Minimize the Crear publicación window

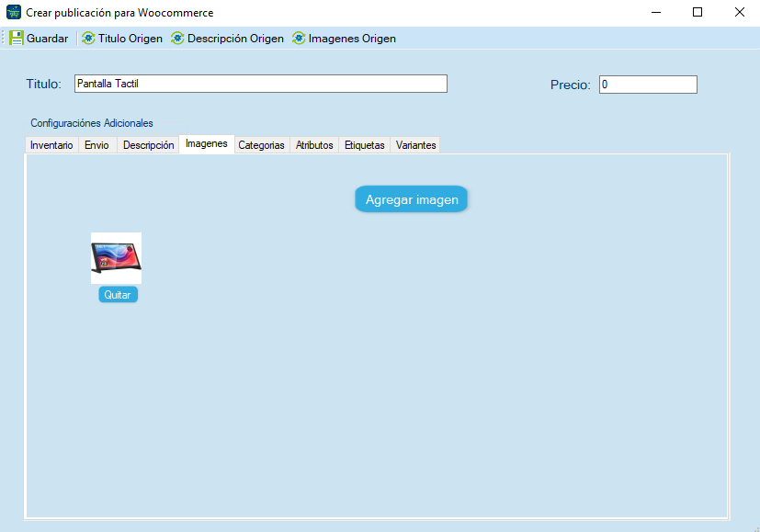click(656, 12)
